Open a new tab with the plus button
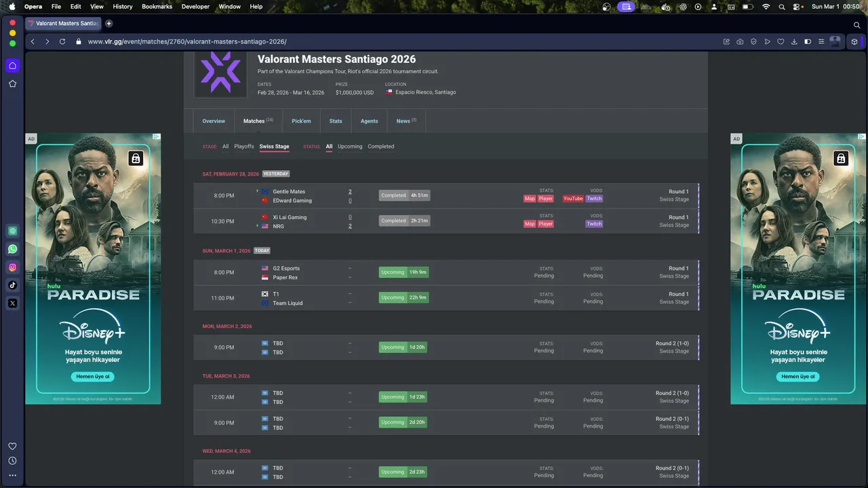 [108, 23]
